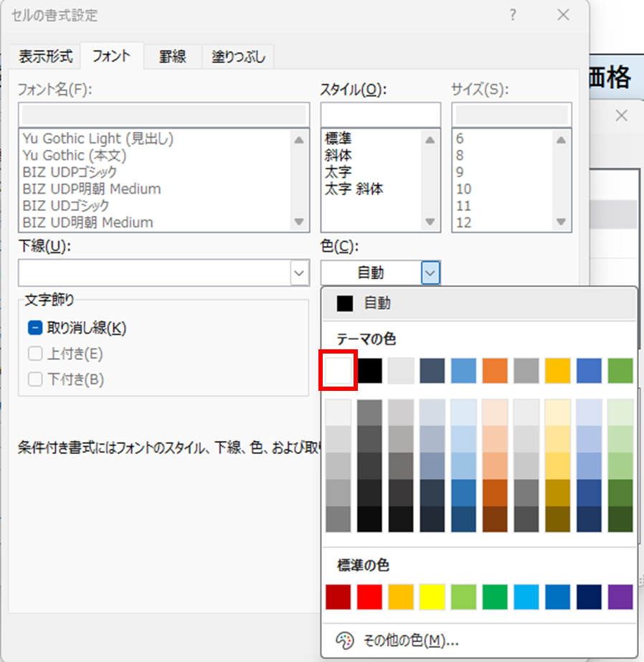Click style list scroll down arrow
Screen dimensions: 644x662
tap(430, 222)
